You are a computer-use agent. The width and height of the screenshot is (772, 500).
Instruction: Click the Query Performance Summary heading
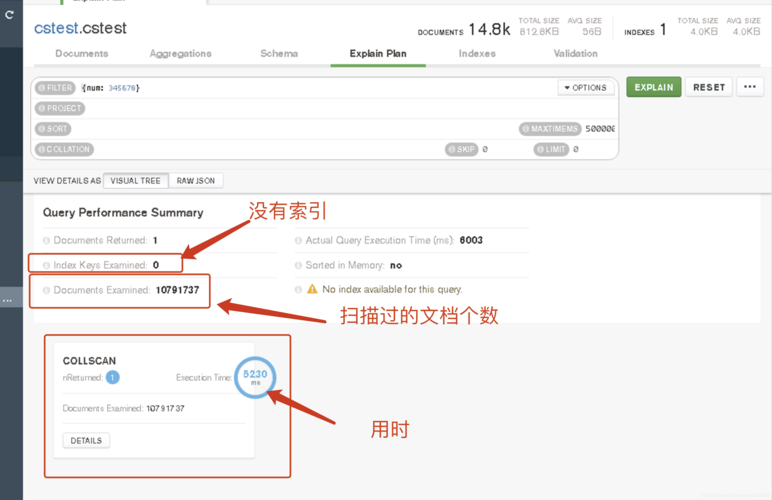pos(123,213)
